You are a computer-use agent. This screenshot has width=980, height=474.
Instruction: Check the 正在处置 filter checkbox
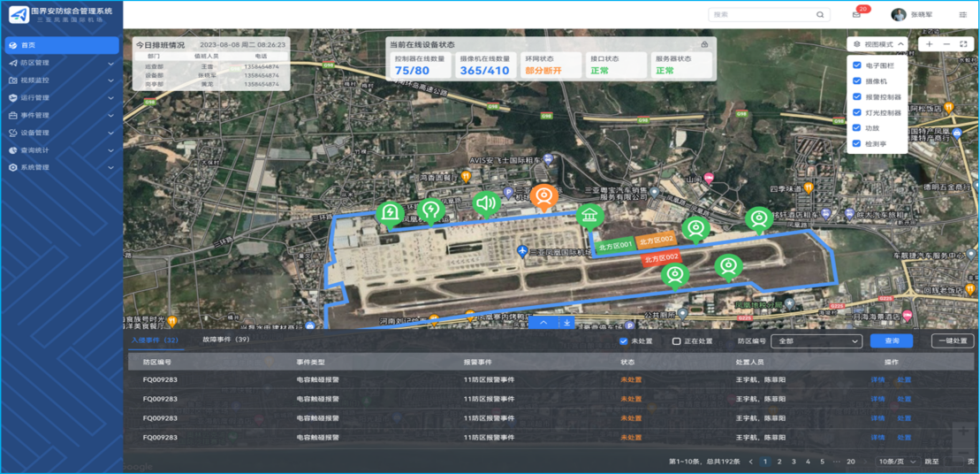[676, 341]
